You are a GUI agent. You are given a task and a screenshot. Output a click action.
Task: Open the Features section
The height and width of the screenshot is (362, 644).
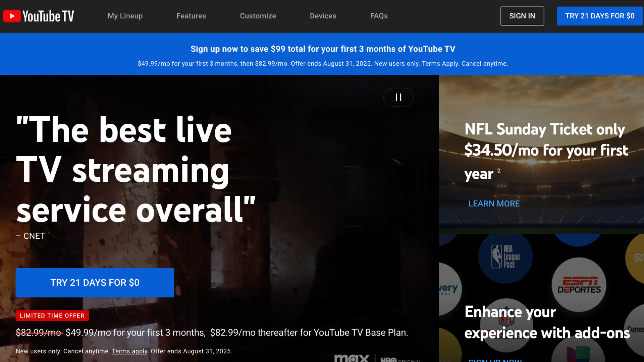(x=191, y=16)
